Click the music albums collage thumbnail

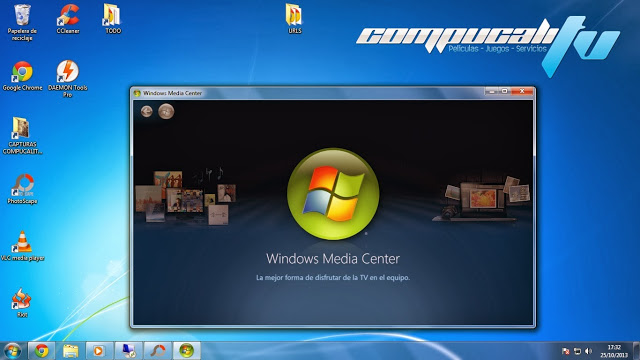pyautogui.click(x=186, y=196)
